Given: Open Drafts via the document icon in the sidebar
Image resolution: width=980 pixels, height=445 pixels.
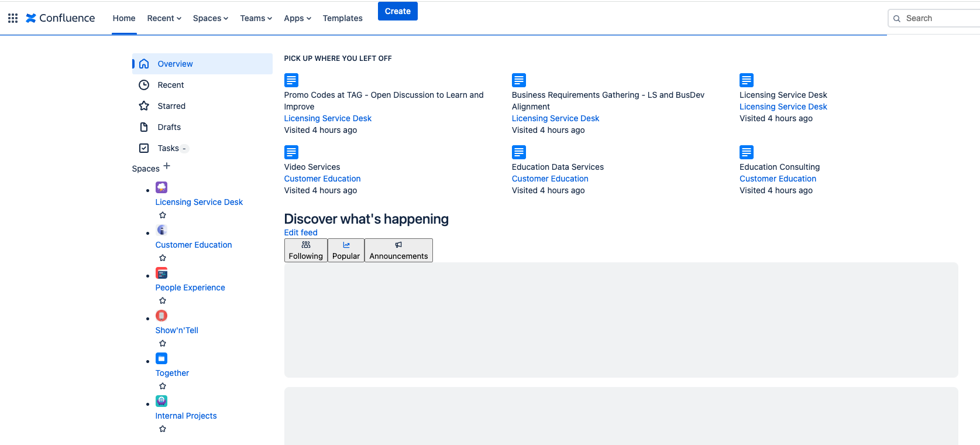Looking at the screenshot, I should pos(144,127).
